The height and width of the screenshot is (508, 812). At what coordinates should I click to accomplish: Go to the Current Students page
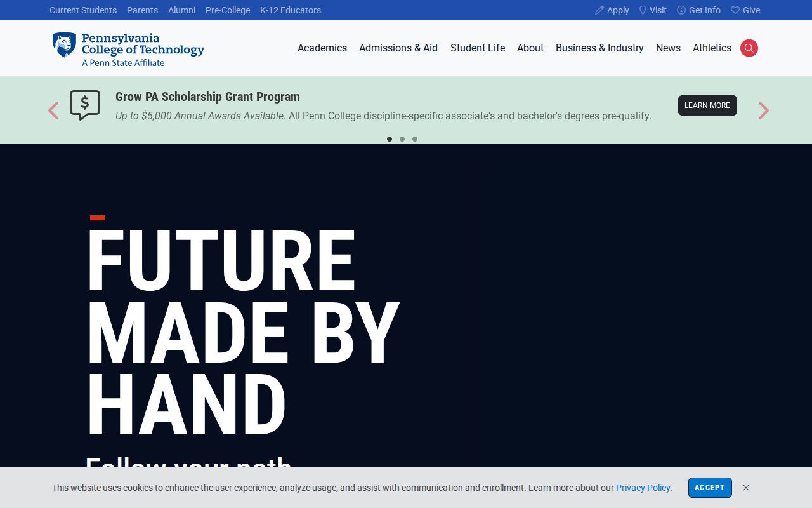(83, 10)
